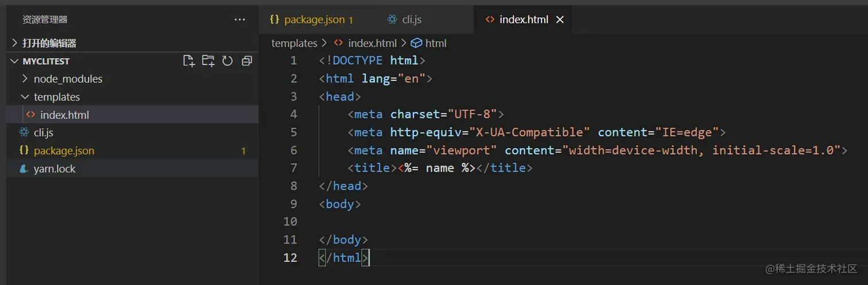Viewport: 868px width, 285px height.
Task: Click line number 10 in the gutter
Action: (290, 221)
